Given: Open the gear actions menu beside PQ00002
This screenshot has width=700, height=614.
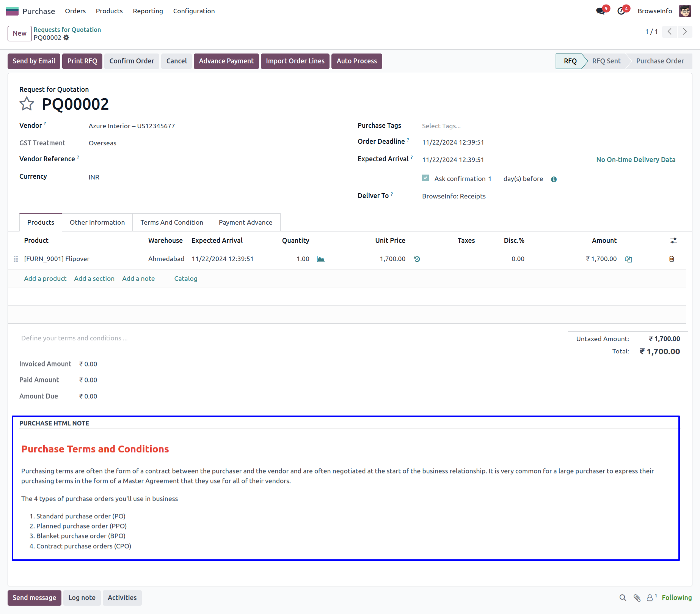Looking at the screenshot, I should click(66, 38).
